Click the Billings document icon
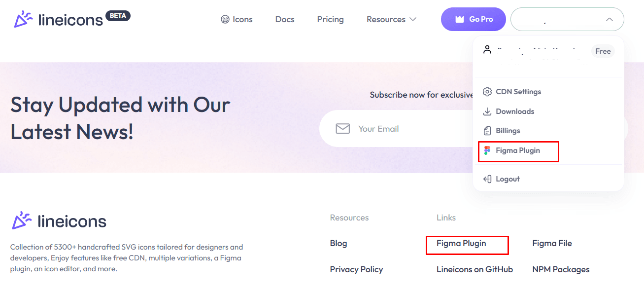644x291 pixels. [487, 131]
